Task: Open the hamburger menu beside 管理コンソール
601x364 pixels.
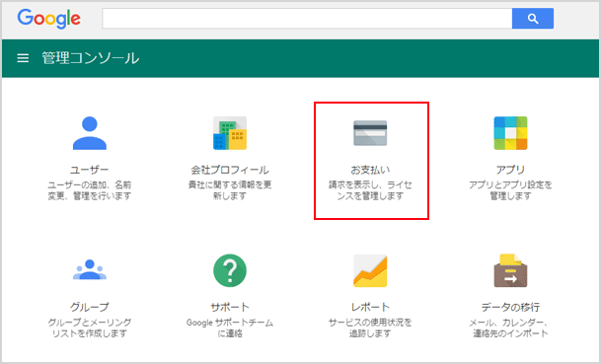Action: pyautogui.click(x=23, y=58)
